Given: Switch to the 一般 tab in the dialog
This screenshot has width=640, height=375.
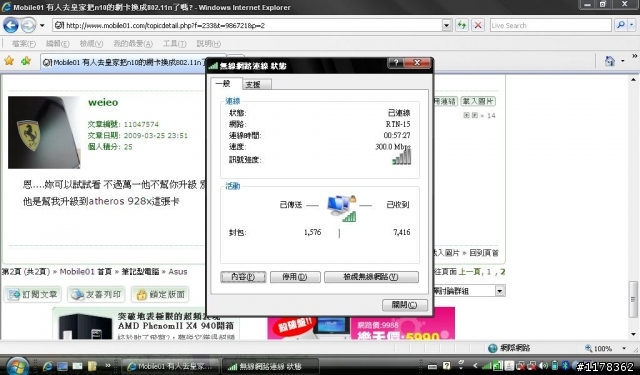Looking at the screenshot, I should pos(223,84).
